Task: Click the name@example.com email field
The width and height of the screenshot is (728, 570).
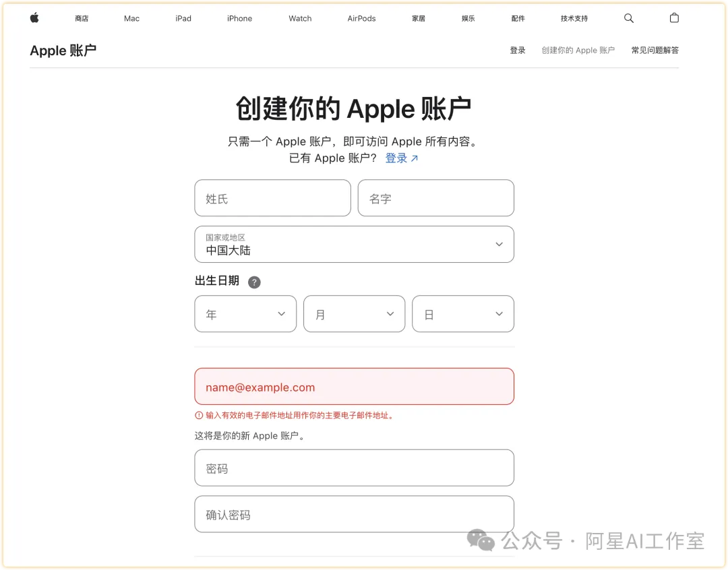Action: (355, 387)
